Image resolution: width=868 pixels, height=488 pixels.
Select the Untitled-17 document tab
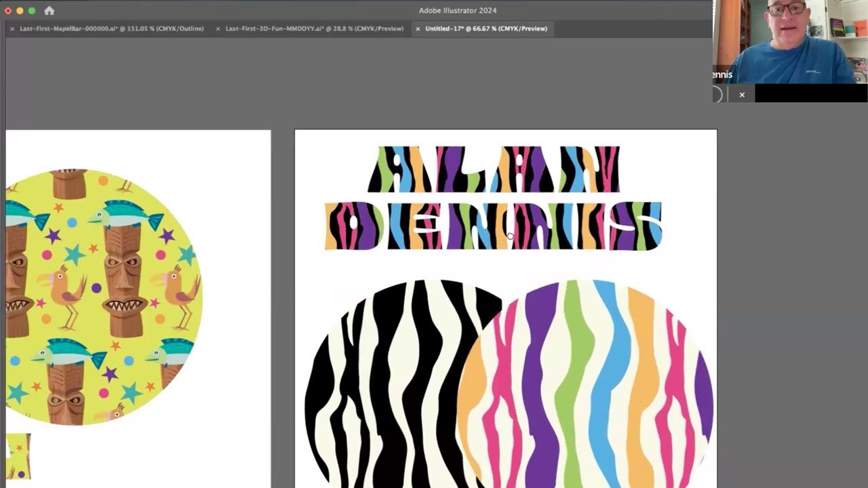pos(486,28)
